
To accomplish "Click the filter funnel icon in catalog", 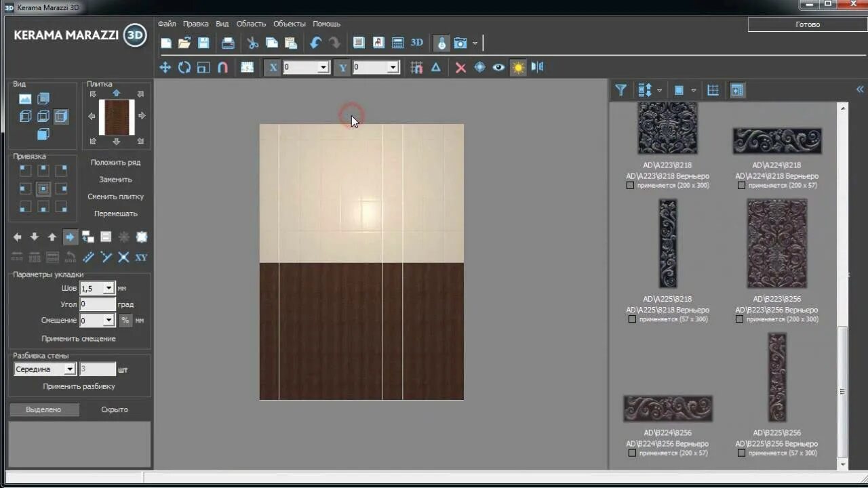I will [x=620, y=89].
